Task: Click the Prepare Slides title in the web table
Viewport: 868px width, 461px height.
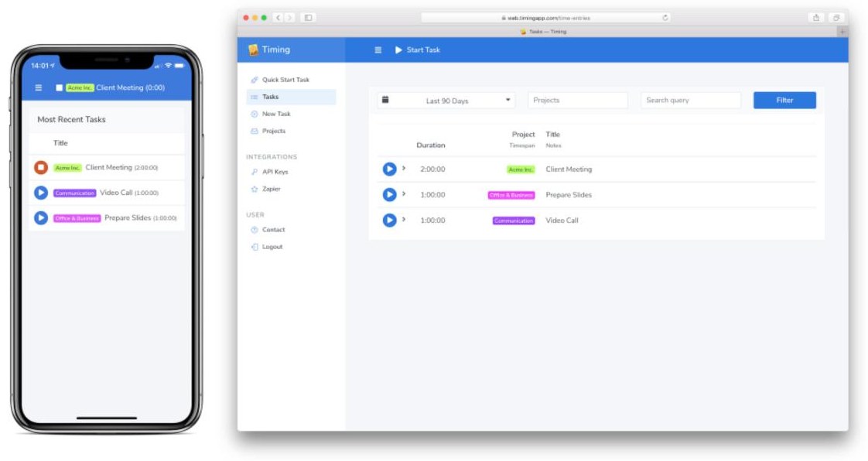Action: pyautogui.click(x=569, y=195)
